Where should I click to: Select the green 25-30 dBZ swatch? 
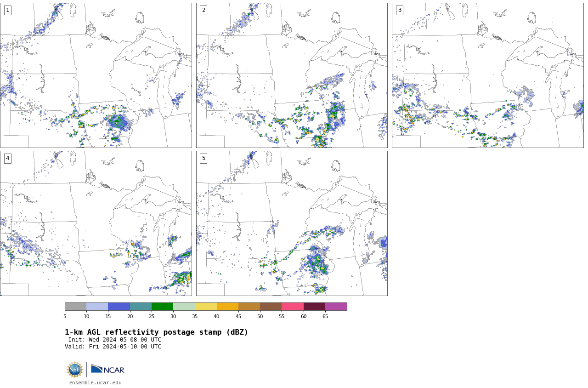click(162, 307)
